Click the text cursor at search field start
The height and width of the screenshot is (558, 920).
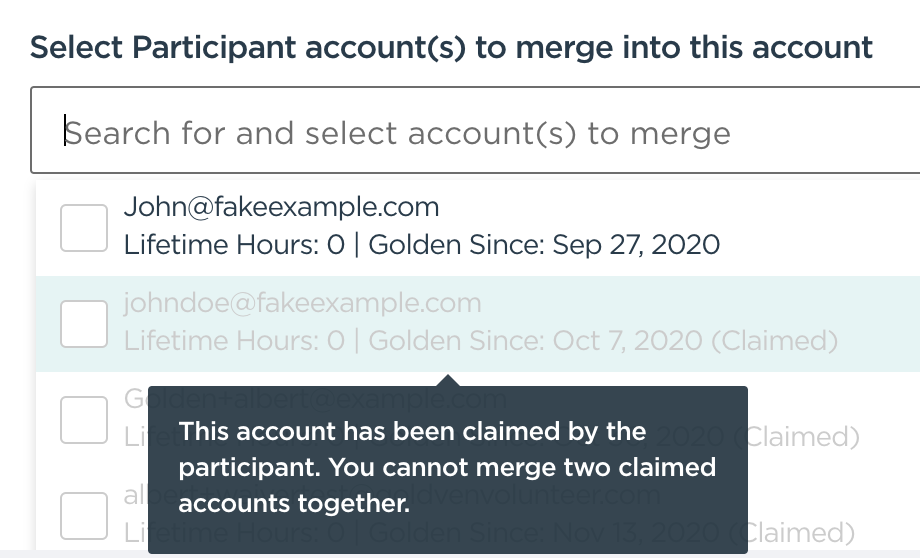pos(66,133)
